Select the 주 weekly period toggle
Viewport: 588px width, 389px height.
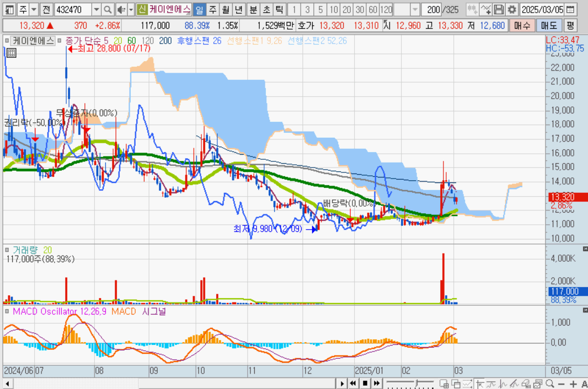coord(212,9)
